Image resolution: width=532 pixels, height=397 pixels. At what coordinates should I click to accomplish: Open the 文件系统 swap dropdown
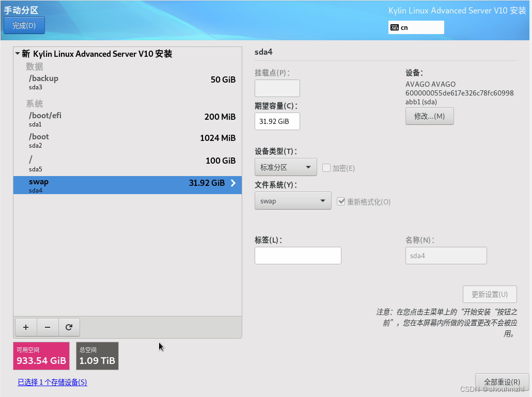(x=293, y=201)
